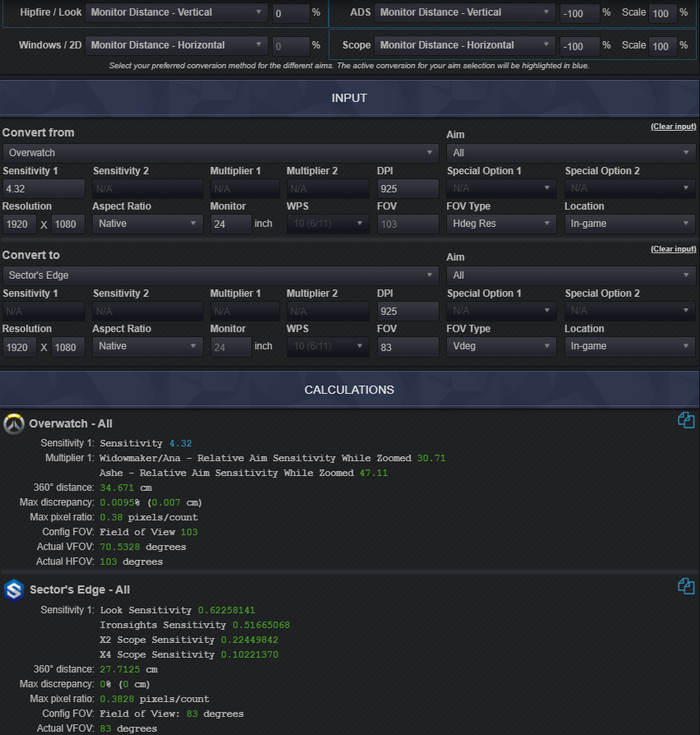Select Look Sensitivity value 0.62258141
Image resolution: width=700 pixels, height=735 pixels.
[226, 610]
